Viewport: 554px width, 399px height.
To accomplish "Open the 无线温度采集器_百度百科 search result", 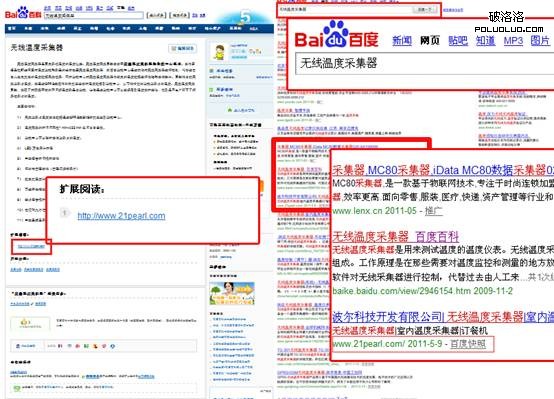I will tap(395, 236).
